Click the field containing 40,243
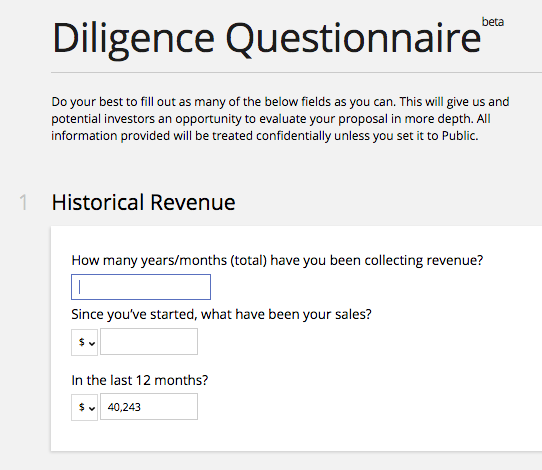Image resolution: width=542 pixels, height=470 pixels. (149, 407)
